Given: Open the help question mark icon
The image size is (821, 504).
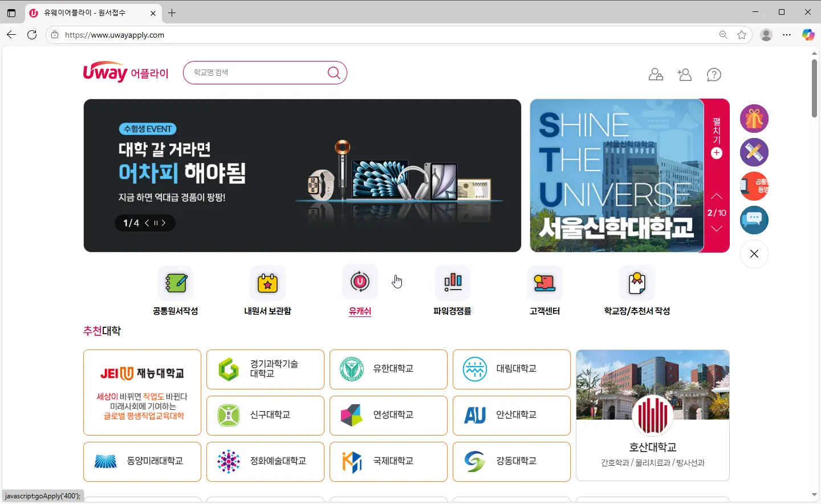Looking at the screenshot, I should (x=714, y=75).
